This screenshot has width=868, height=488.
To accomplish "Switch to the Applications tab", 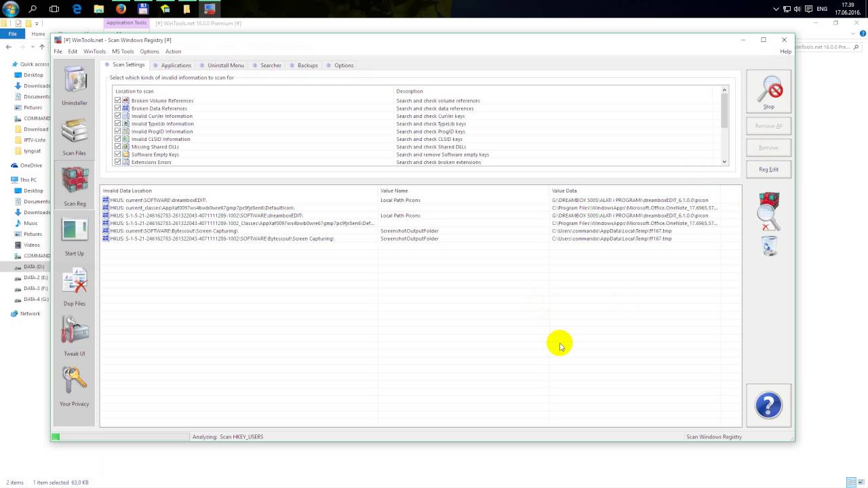I will tap(172, 65).
